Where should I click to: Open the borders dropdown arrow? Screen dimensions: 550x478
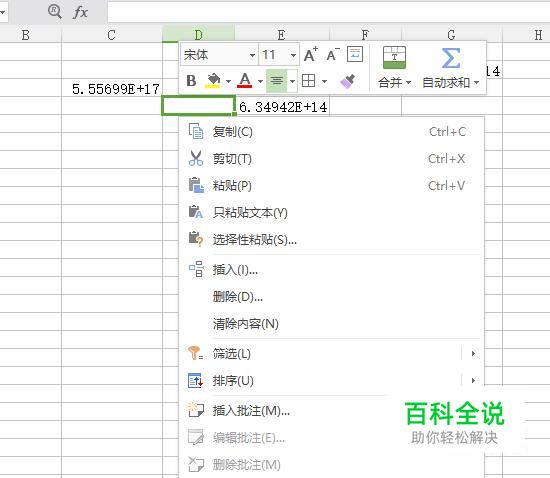tap(324, 81)
